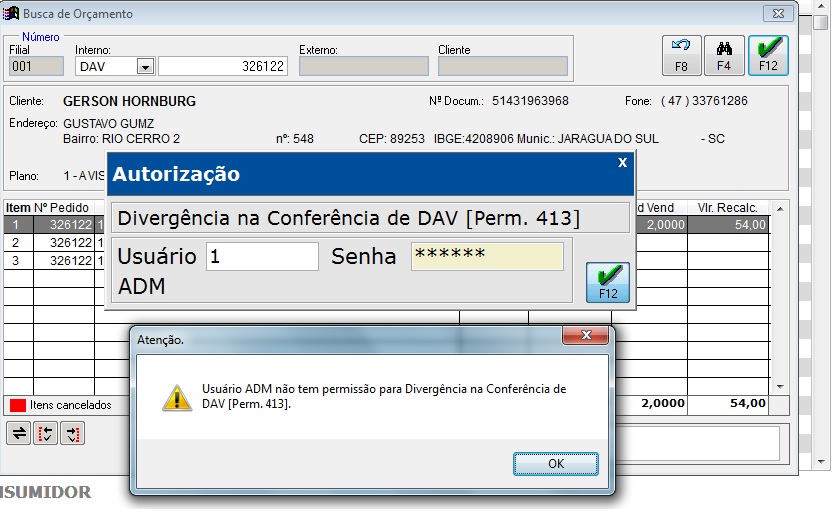Screen dimensions: 834x513
Task: Confirm authorization with F12 check button
Action: coord(607,283)
